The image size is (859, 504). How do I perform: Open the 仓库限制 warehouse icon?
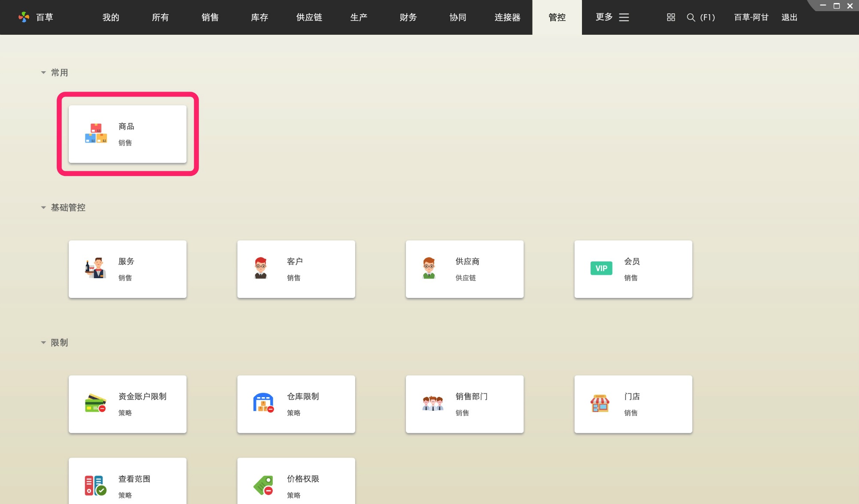(264, 403)
